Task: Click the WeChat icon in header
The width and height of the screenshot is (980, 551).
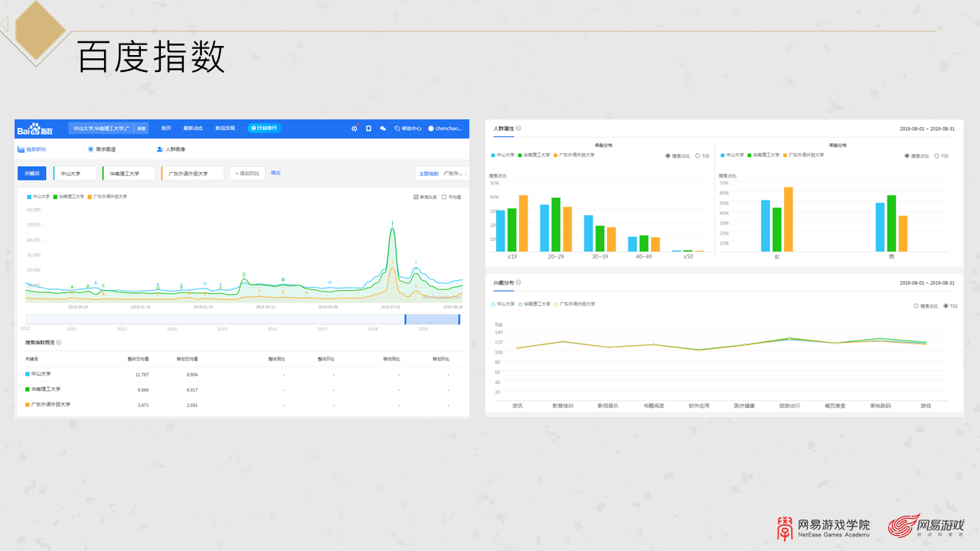Action: (x=383, y=129)
